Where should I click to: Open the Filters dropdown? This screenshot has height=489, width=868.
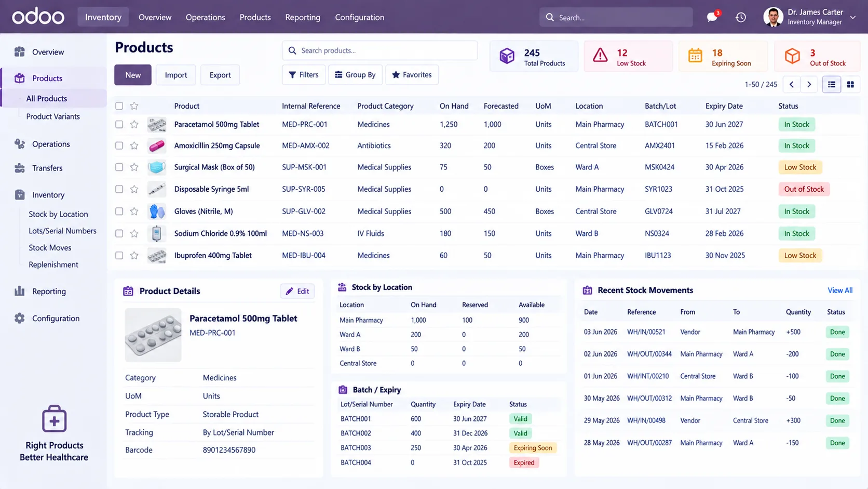[x=304, y=75]
